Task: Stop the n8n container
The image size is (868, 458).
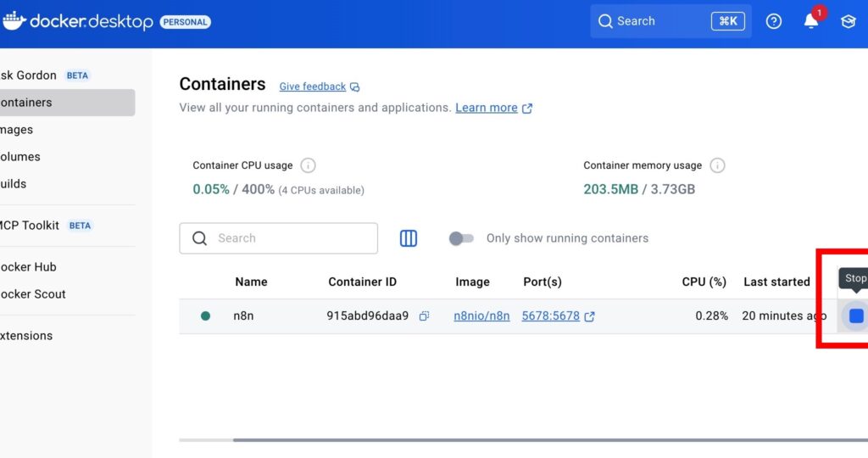Action: [856, 316]
